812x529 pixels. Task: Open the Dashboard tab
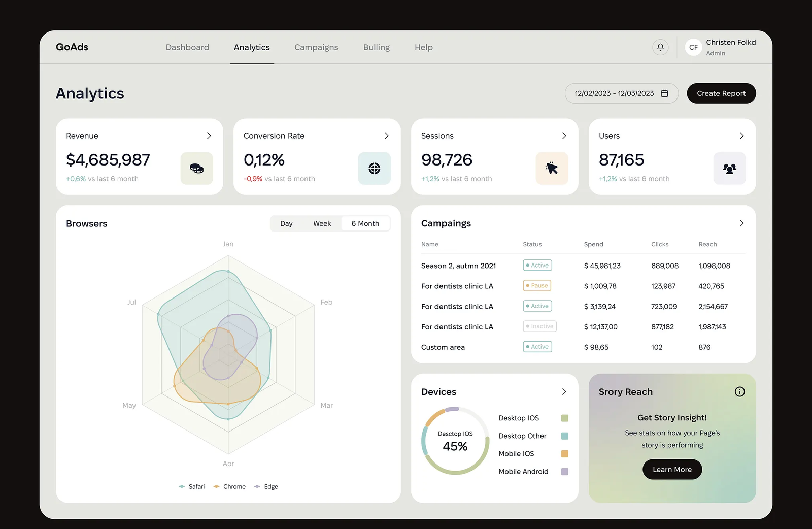[x=187, y=47]
